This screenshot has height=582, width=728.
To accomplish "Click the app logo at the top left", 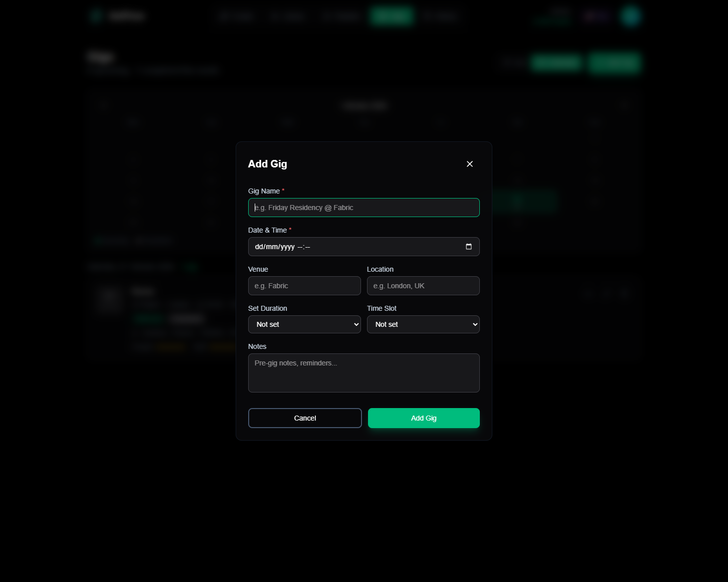I will tap(117, 16).
